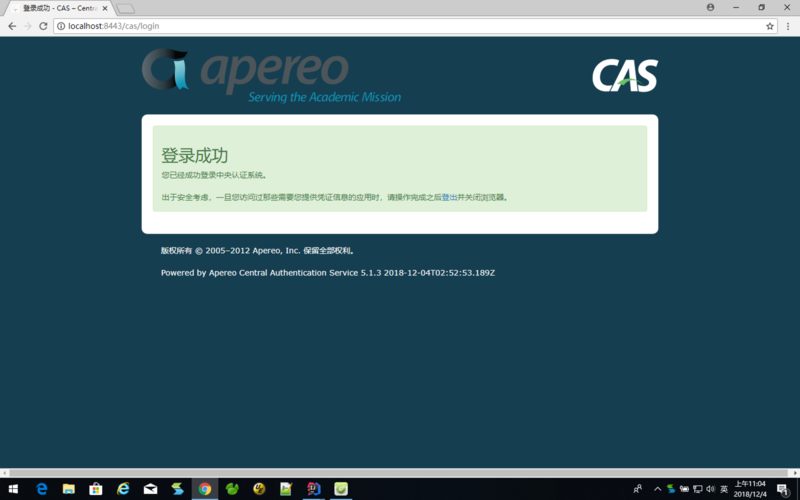View site information icon in address bar
The height and width of the screenshot is (500, 800).
[61, 26]
